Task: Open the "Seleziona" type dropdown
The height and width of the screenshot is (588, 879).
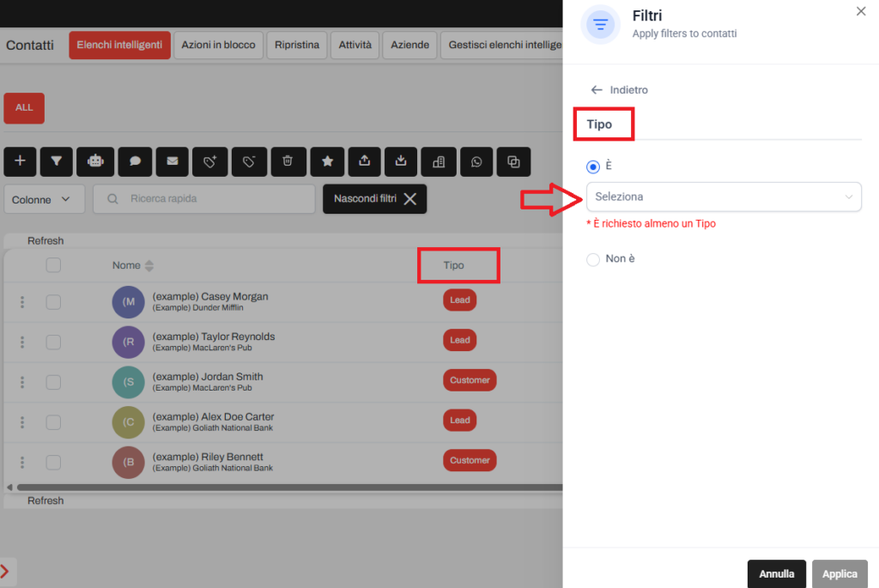Action: [724, 197]
